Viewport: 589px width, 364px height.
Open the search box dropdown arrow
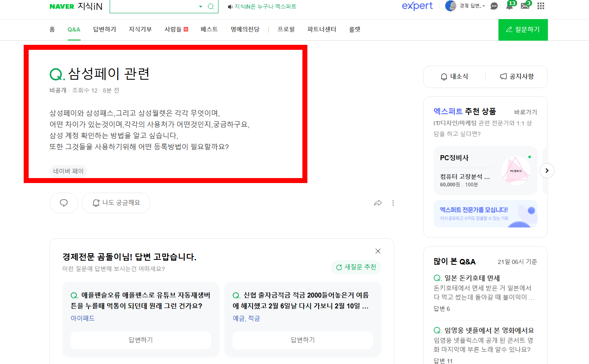(x=201, y=6)
